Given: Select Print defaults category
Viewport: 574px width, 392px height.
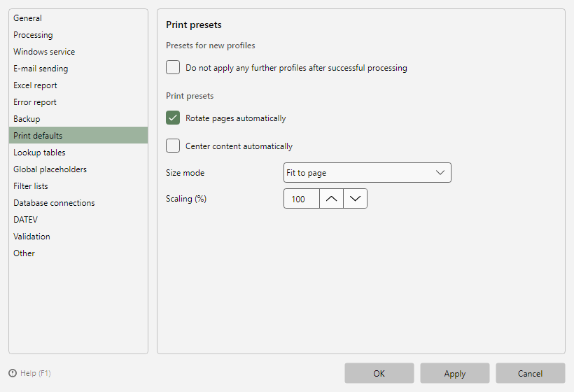Looking at the screenshot, I should [78, 135].
